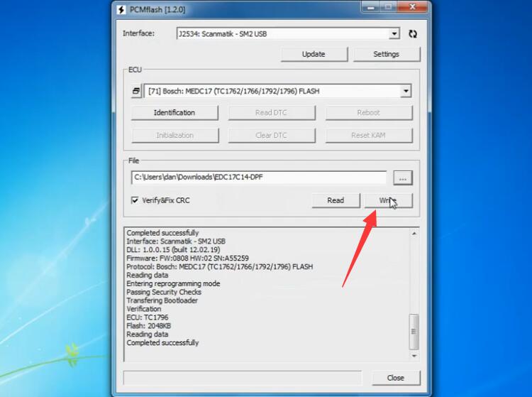532x397 pixels.
Task: Click the PCMflash lightning title icon
Action: (121, 9)
